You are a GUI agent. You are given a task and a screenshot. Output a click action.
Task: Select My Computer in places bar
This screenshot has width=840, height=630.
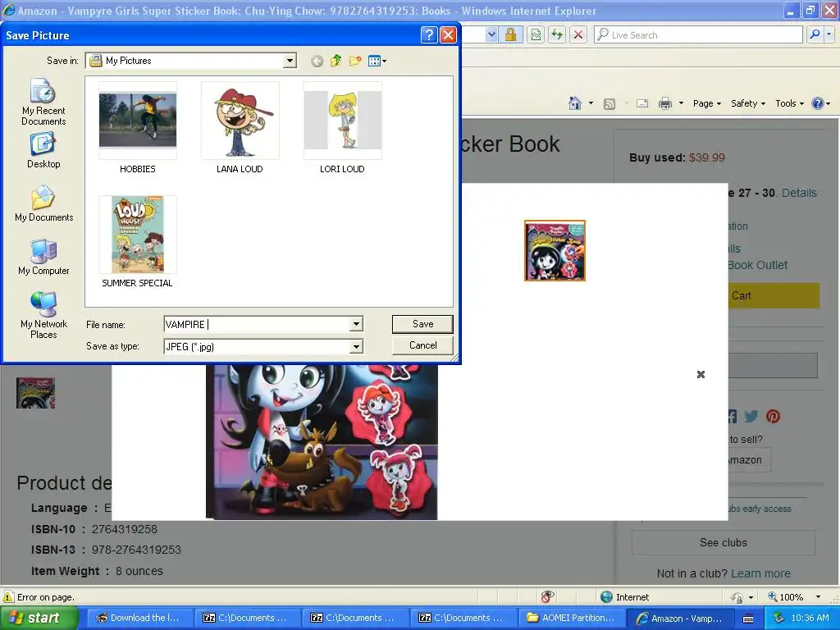tap(43, 257)
